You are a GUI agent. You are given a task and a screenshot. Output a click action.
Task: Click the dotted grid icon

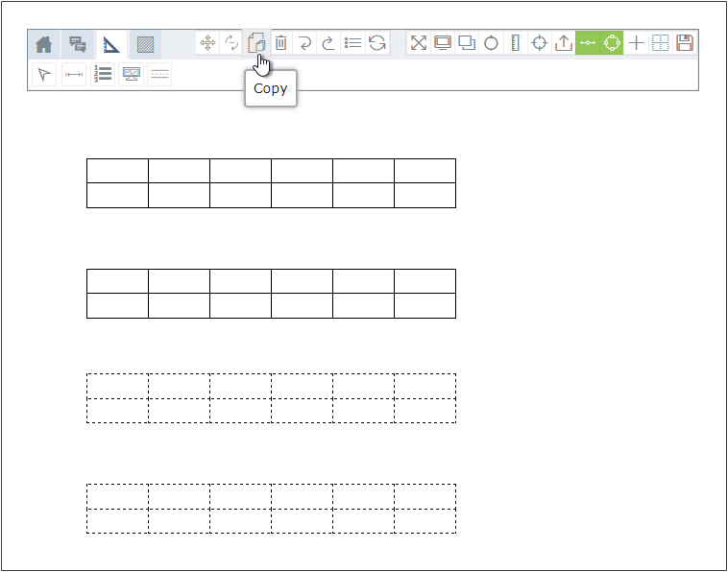tap(660, 43)
